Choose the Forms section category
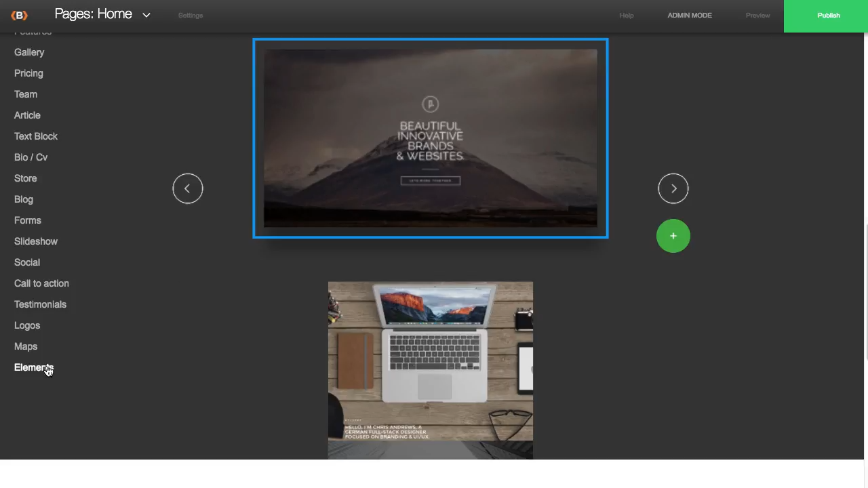The height and width of the screenshot is (488, 868). (28, 220)
